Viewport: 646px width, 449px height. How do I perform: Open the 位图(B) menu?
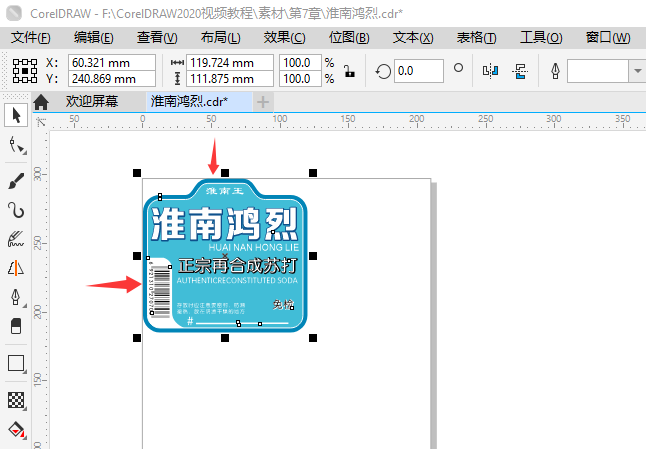point(349,37)
